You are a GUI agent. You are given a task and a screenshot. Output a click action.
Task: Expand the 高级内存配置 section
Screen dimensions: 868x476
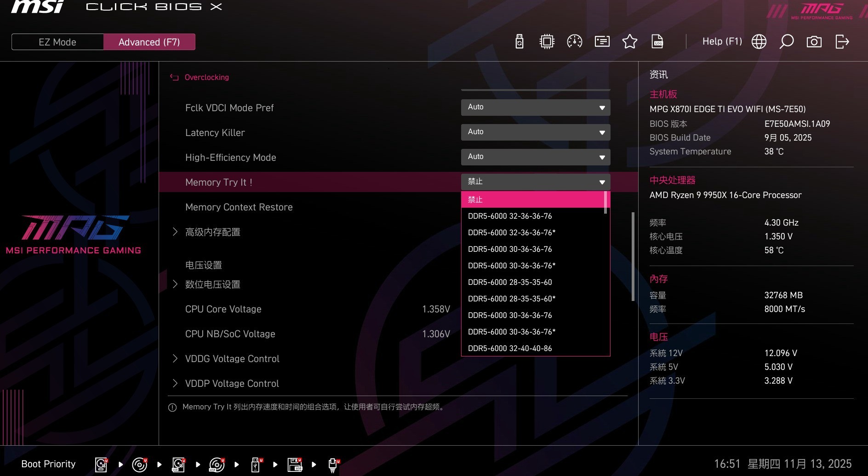213,232
